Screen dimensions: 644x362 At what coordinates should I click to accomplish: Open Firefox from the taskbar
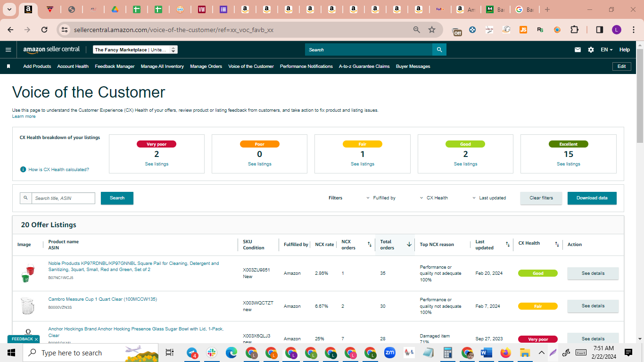[x=505, y=353]
